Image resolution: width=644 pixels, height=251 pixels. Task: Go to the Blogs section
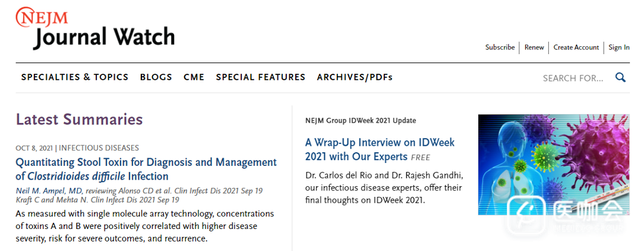click(x=156, y=77)
